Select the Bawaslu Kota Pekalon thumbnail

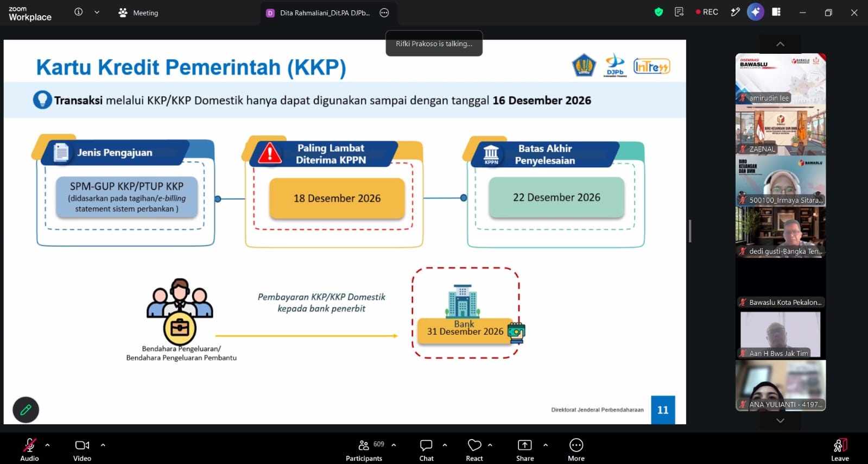pyautogui.click(x=781, y=283)
